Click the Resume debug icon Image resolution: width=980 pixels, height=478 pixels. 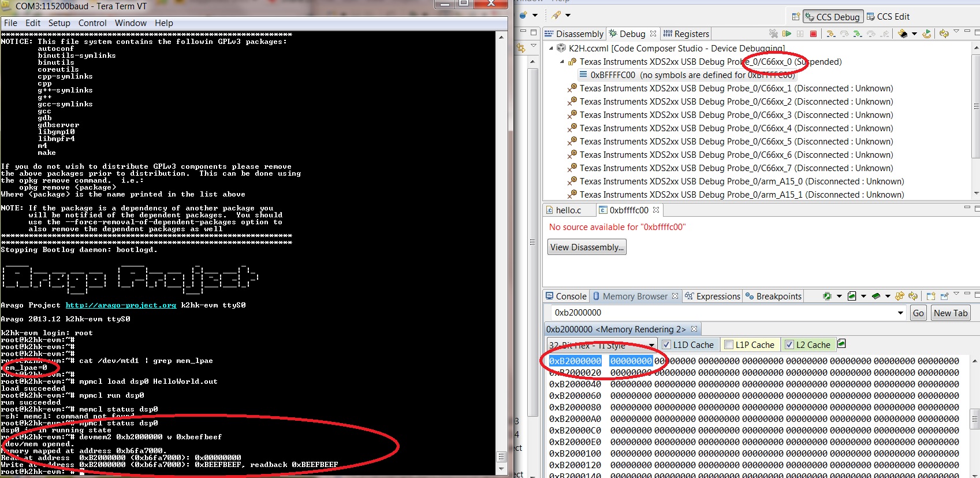(x=787, y=34)
